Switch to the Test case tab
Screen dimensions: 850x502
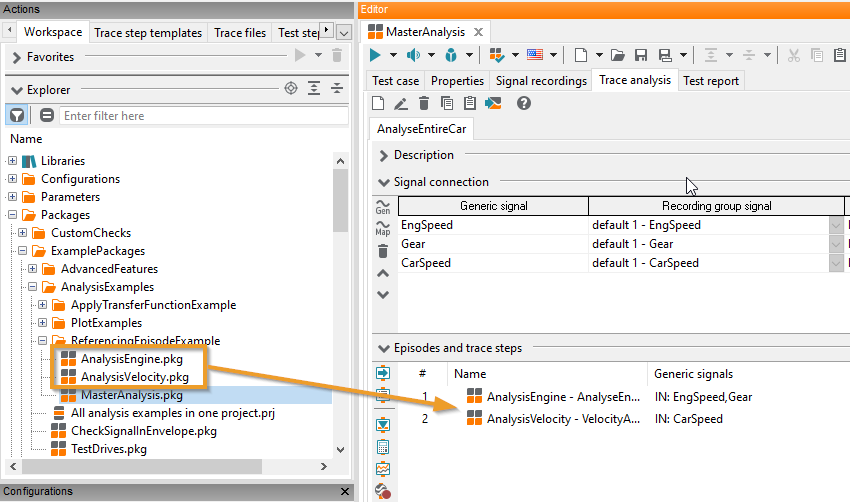coord(396,81)
